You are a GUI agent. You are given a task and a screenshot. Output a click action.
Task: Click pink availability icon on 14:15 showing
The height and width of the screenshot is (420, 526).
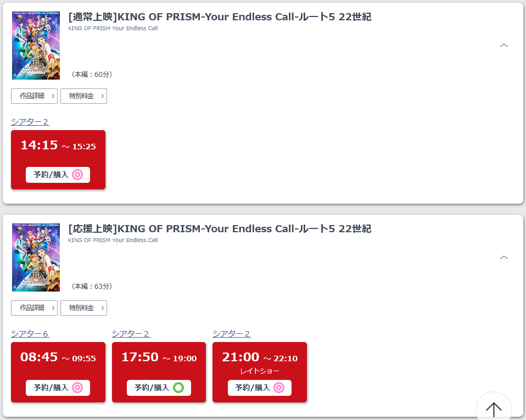77,175
